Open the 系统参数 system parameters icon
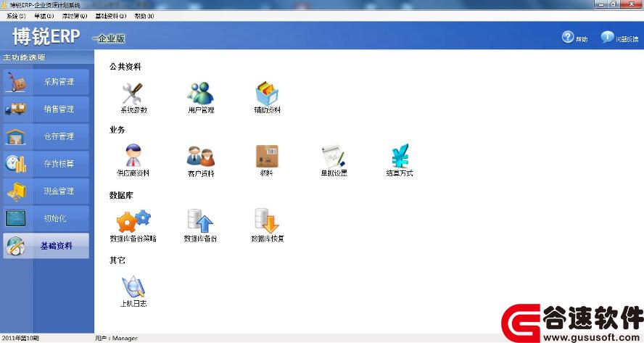644x343 pixels. pos(132,94)
